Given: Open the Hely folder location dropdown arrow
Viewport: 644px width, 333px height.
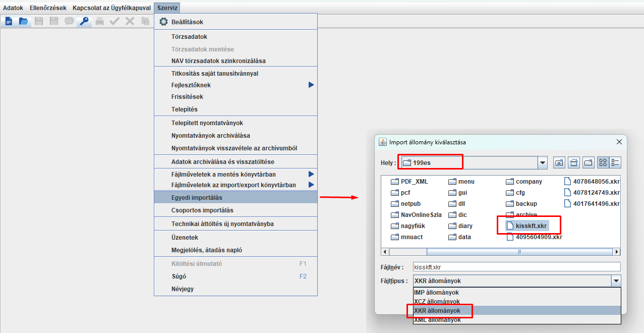Looking at the screenshot, I should (x=543, y=163).
